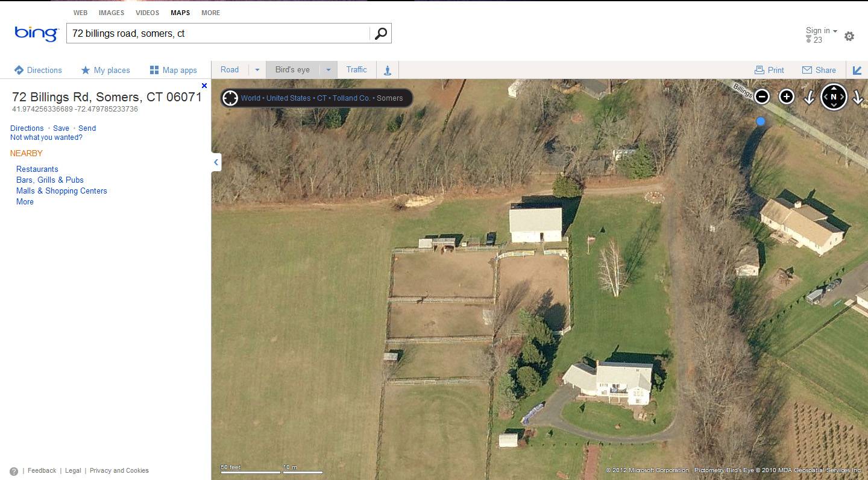The image size is (868, 480).
Task: Expand the Bird's eye dropdown arrow
Action: tap(329, 70)
